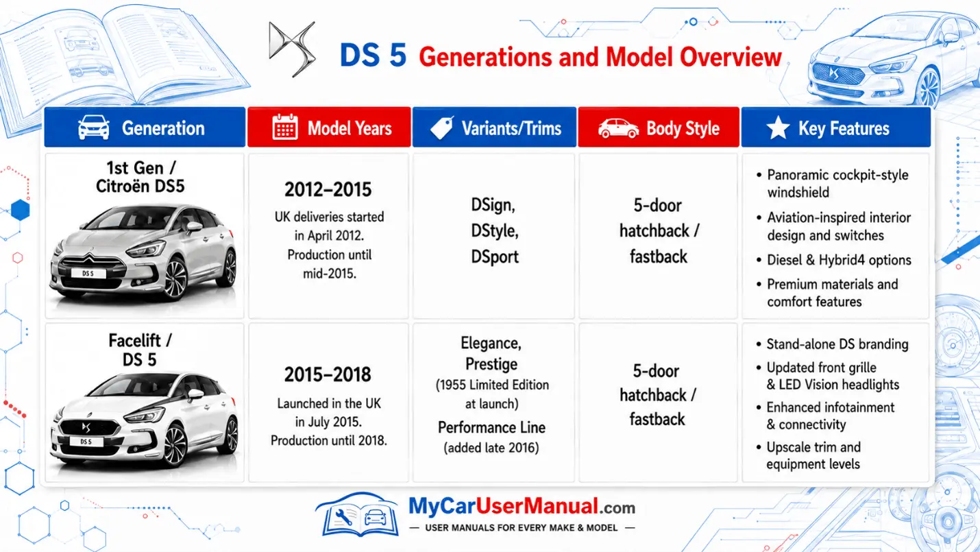Click the 'Facelift / DS 5' label
This screenshot has height=552, width=980.
tap(140, 349)
